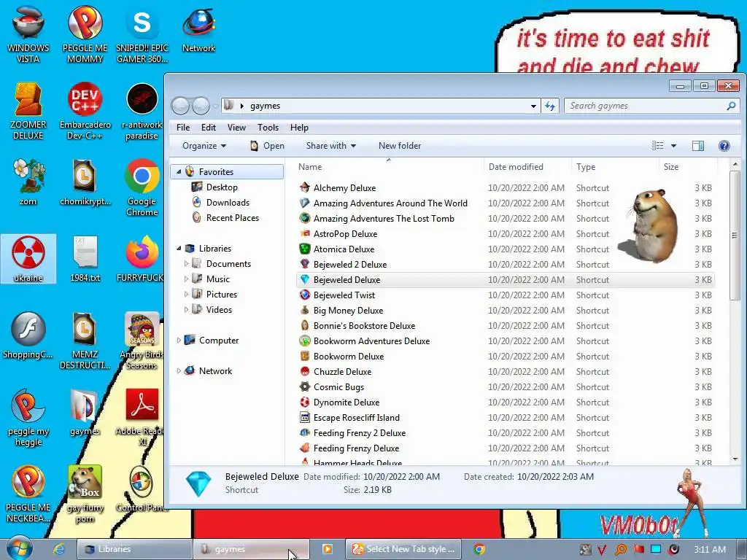747x560 pixels.
Task: Select the WINDOWS VISTA desktop icon
Action: 28,34
